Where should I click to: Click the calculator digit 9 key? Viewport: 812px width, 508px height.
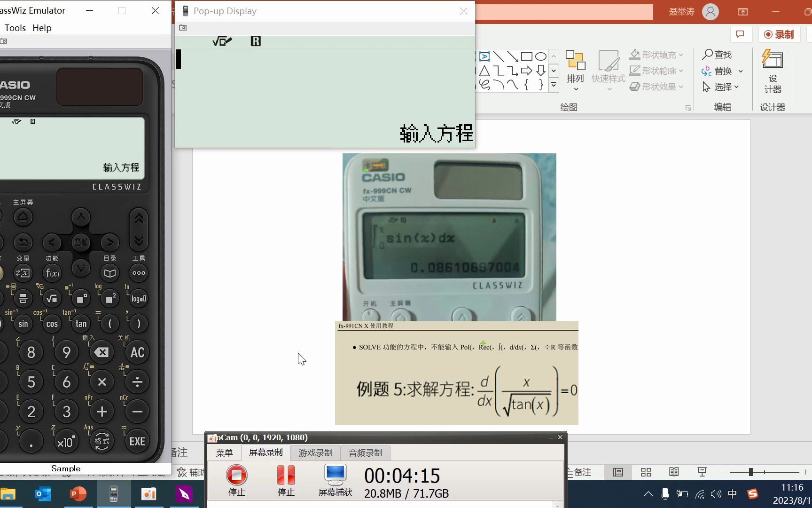67,352
